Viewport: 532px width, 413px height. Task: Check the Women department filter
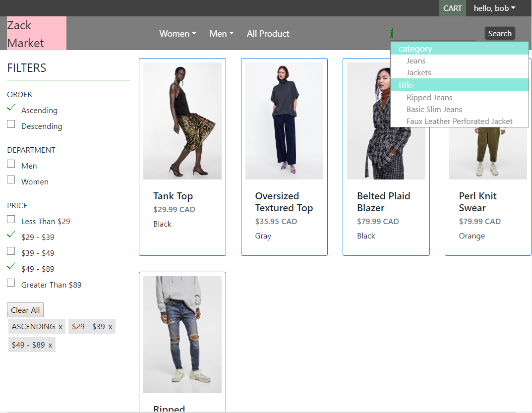pyautogui.click(x=11, y=179)
